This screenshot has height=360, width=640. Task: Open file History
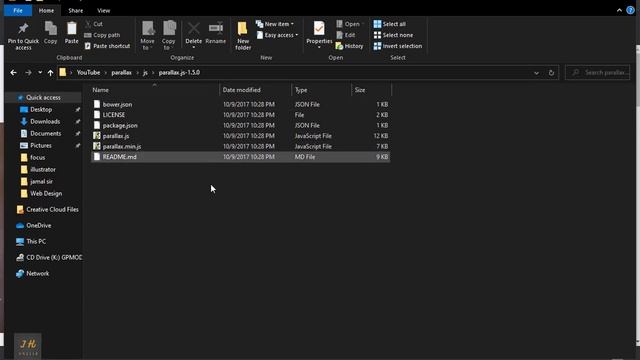click(x=349, y=46)
